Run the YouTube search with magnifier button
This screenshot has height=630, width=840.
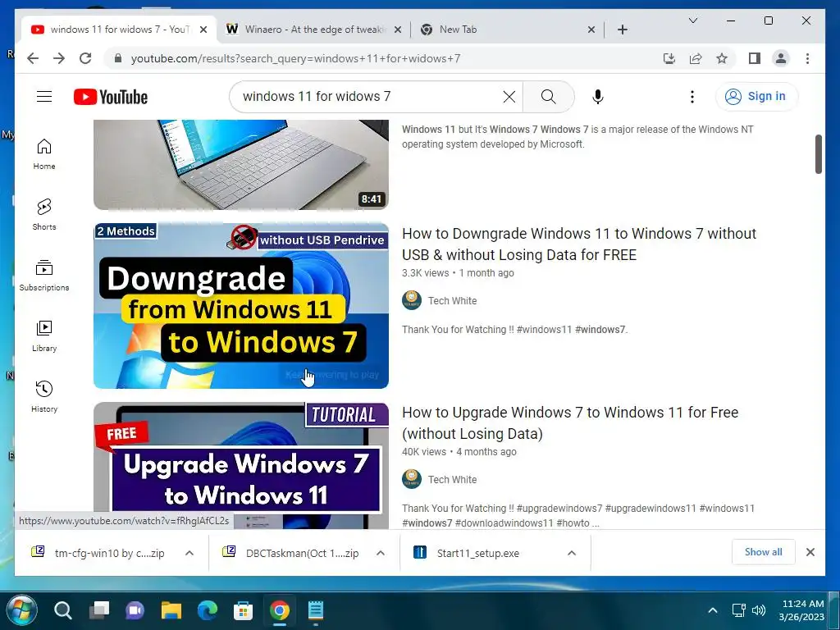(548, 97)
